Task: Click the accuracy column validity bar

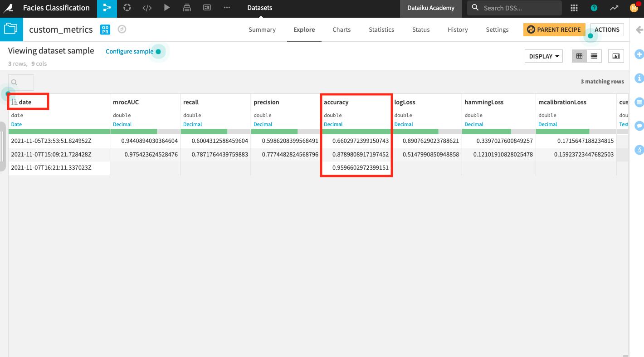Action: point(356,131)
